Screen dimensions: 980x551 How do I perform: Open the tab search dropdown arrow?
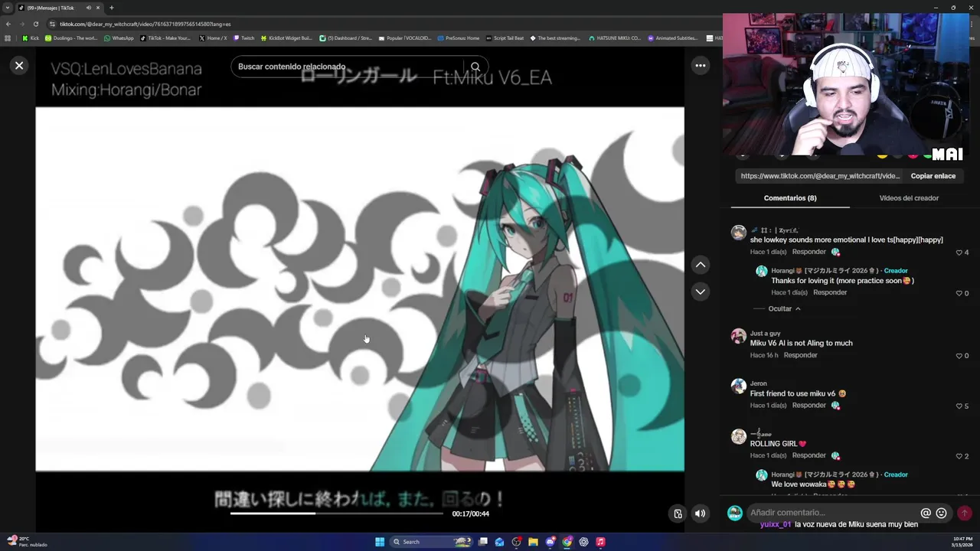(8, 8)
